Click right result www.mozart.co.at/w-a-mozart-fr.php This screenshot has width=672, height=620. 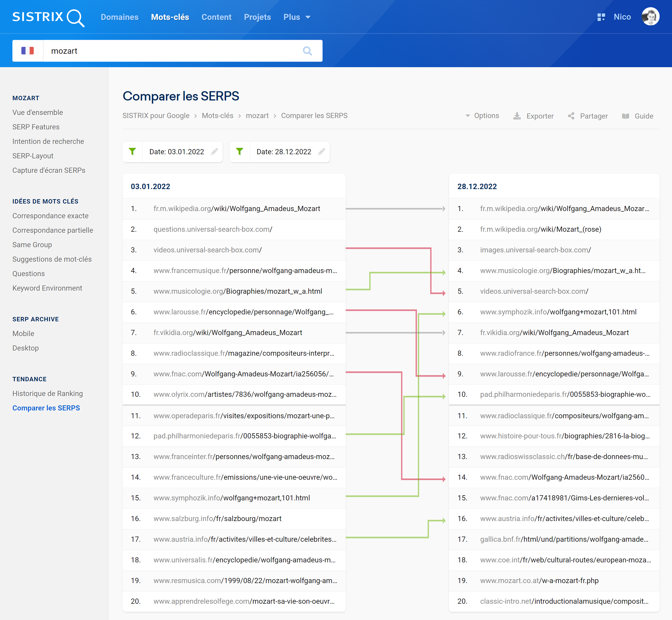539,580
